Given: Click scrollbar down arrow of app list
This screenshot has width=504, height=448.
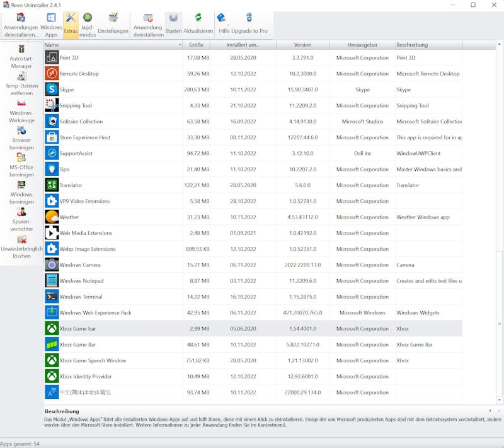Looking at the screenshot, I should [499, 399].
